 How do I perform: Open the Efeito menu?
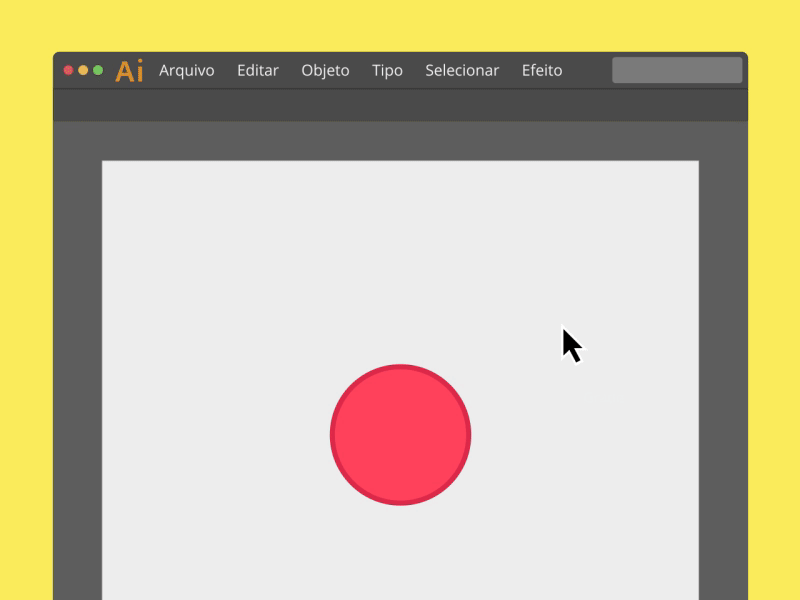click(541, 70)
